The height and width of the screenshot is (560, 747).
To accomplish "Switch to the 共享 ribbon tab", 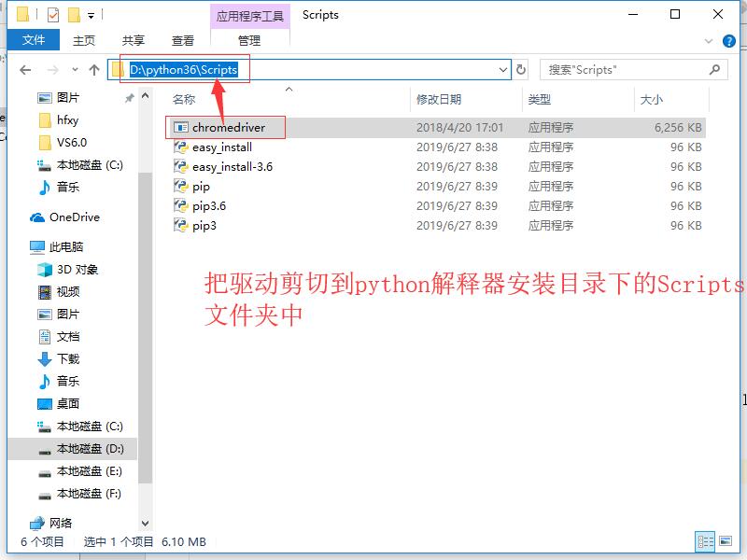I will (134, 41).
